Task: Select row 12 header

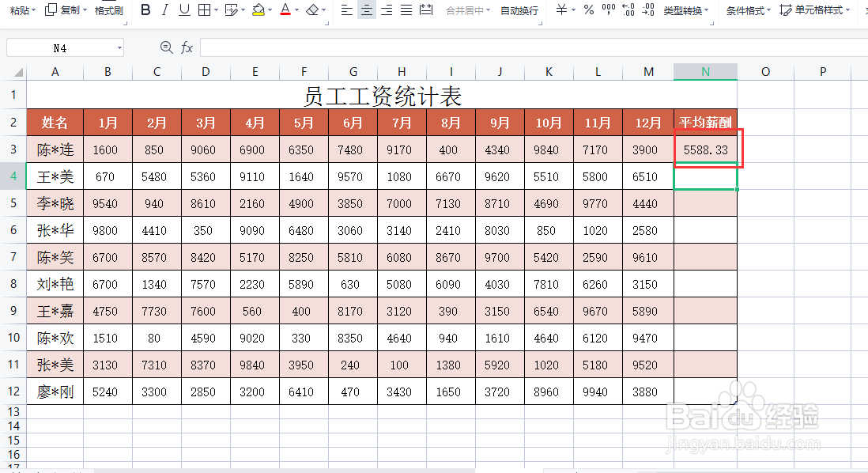Action: point(13,391)
